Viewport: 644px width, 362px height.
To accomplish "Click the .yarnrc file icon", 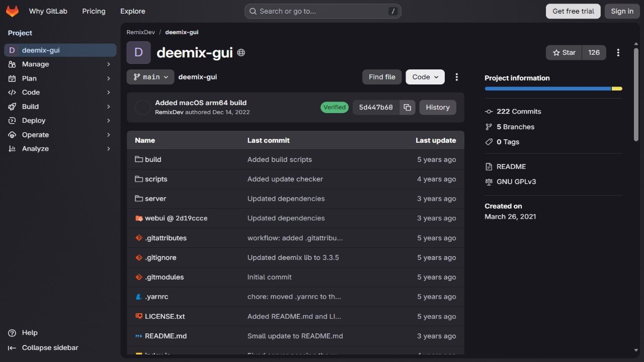I will pos(139,297).
